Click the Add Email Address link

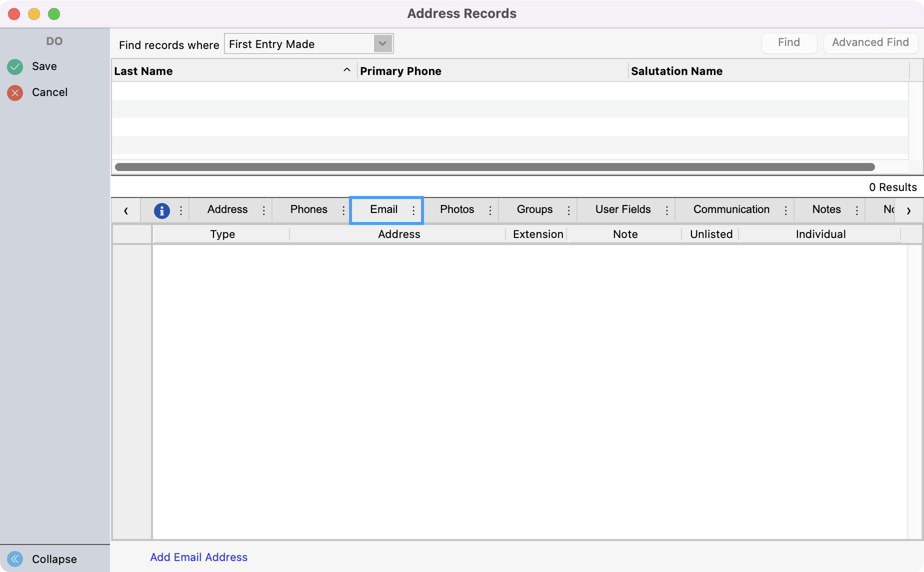coord(198,557)
